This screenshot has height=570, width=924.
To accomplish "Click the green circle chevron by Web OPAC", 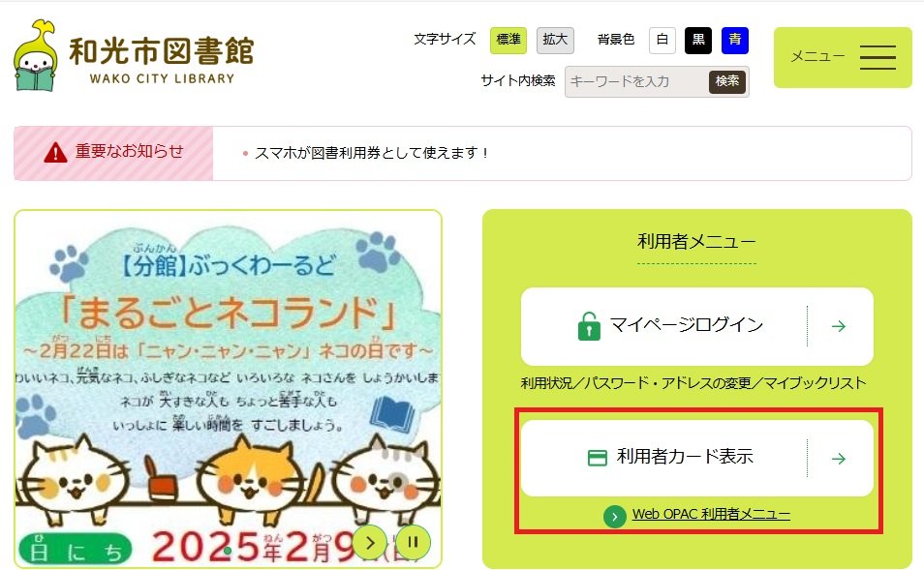I will click(615, 517).
